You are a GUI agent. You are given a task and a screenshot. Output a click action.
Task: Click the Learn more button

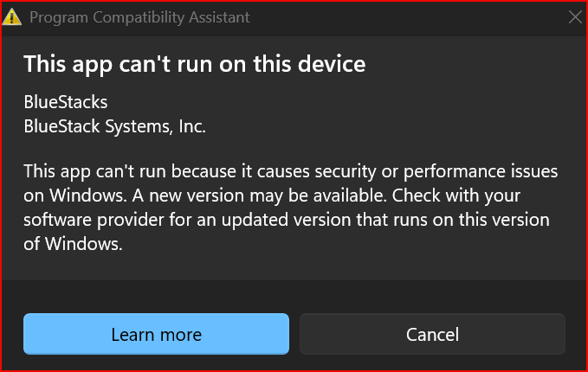pos(156,334)
